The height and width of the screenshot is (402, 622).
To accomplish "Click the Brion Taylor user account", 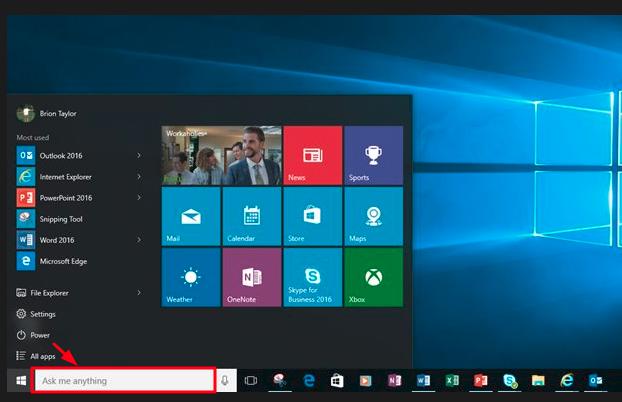I will 47,113.
